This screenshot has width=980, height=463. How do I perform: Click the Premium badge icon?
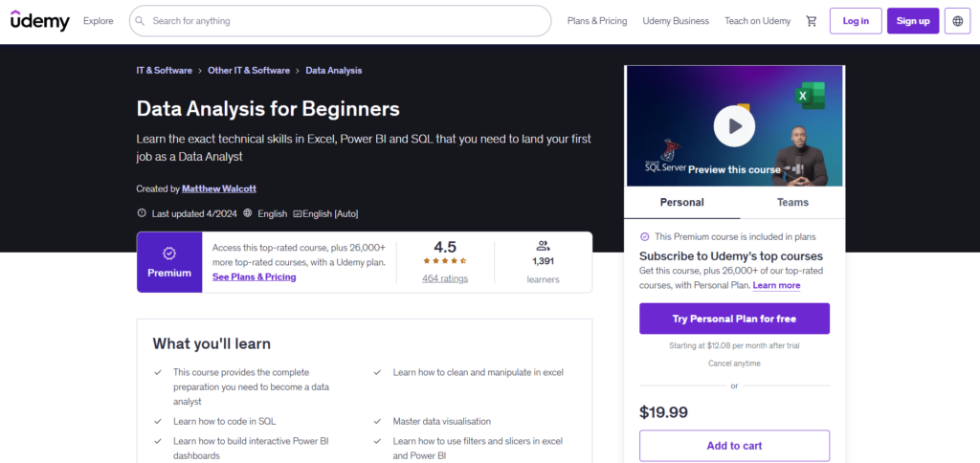[x=168, y=254]
